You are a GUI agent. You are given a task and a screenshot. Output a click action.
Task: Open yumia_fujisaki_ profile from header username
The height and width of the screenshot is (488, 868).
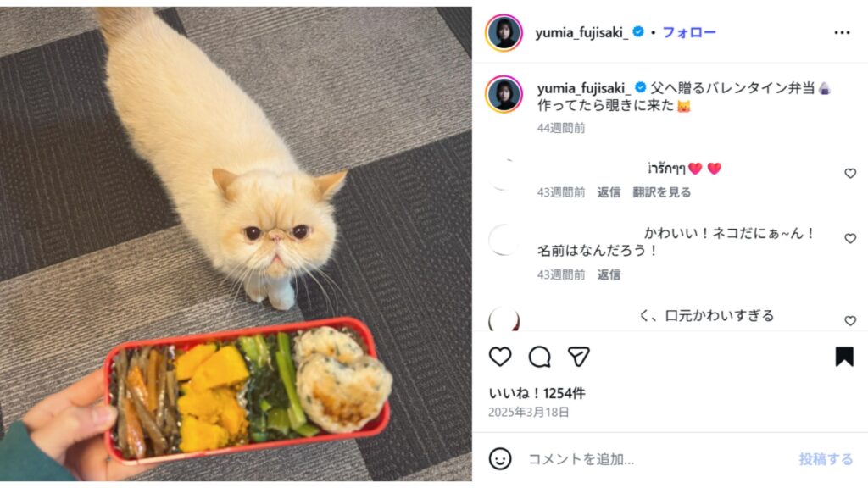581,33
